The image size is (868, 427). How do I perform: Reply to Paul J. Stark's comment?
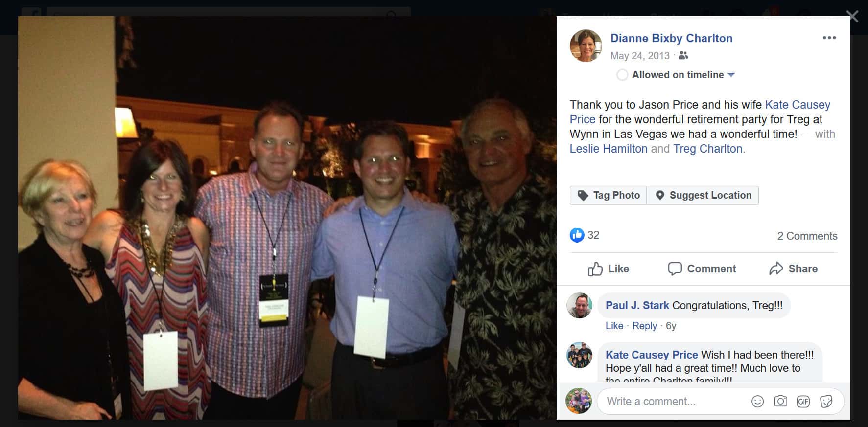pos(644,326)
